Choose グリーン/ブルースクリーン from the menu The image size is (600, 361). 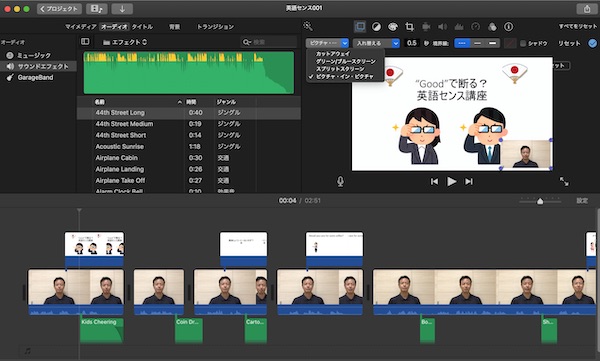click(x=345, y=61)
